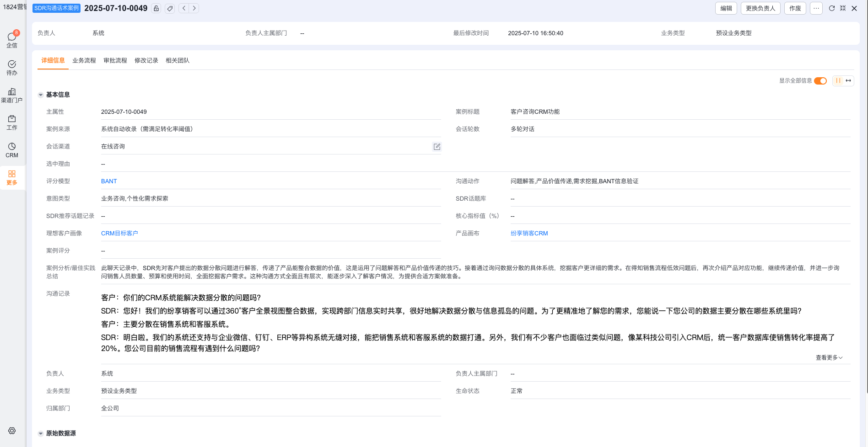Click the refresh icon in top bar

point(831,8)
